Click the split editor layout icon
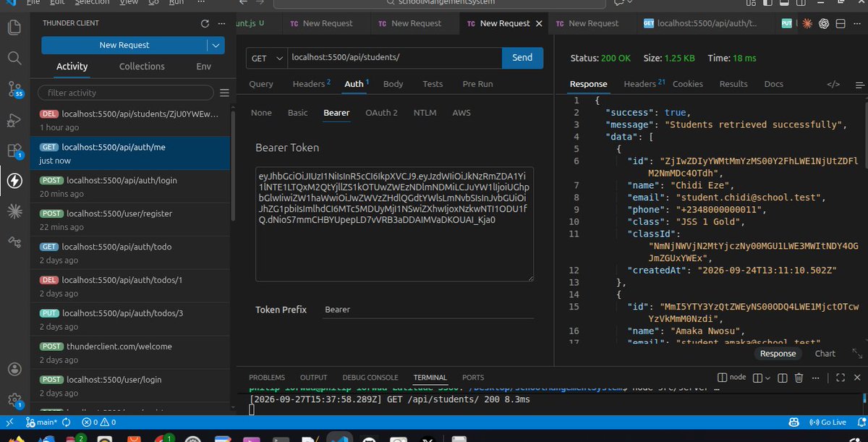 pyautogui.click(x=839, y=23)
